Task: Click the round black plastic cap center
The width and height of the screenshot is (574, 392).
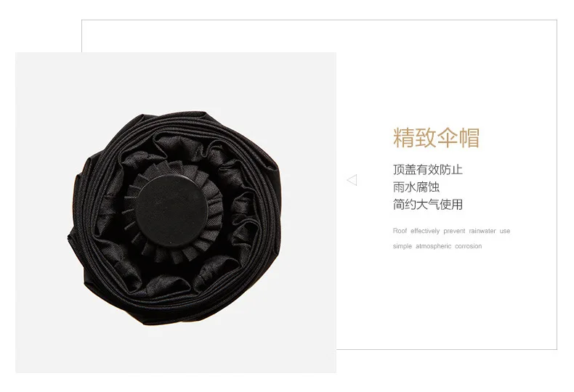Action: tap(171, 211)
